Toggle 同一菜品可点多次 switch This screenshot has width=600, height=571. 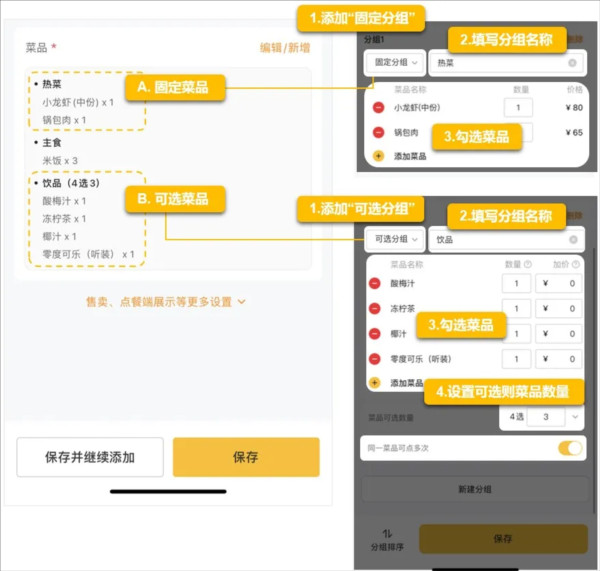tap(570, 448)
